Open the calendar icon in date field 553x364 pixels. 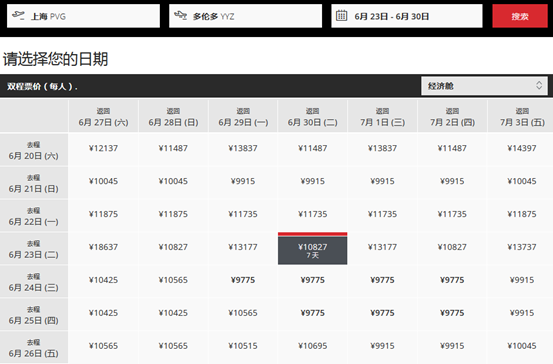click(341, 16)
